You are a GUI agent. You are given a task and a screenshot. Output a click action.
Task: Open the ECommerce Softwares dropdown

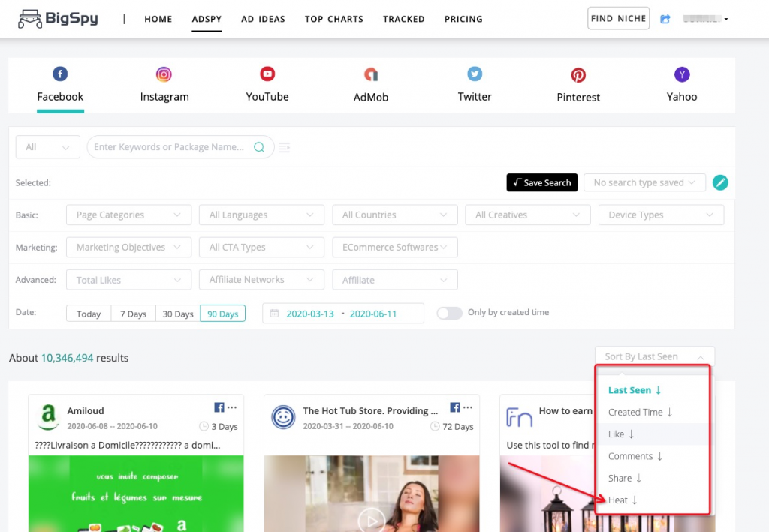click(395, 248)
